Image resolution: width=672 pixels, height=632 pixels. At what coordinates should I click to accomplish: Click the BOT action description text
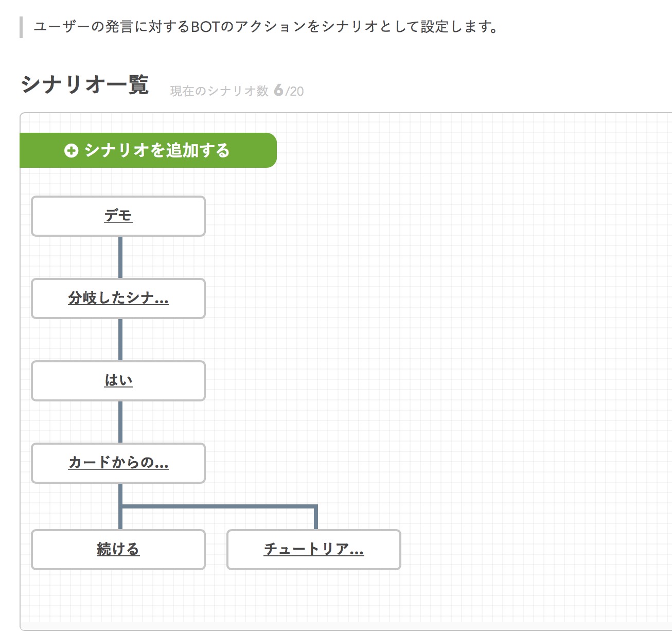(x=265, y=27)
